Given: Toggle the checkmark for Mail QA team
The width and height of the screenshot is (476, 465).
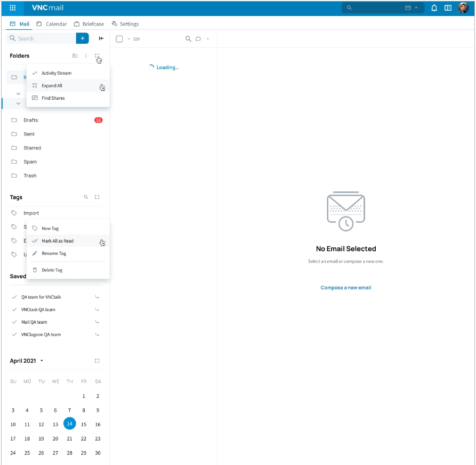Looking at the screenshot, I should 14,322.
